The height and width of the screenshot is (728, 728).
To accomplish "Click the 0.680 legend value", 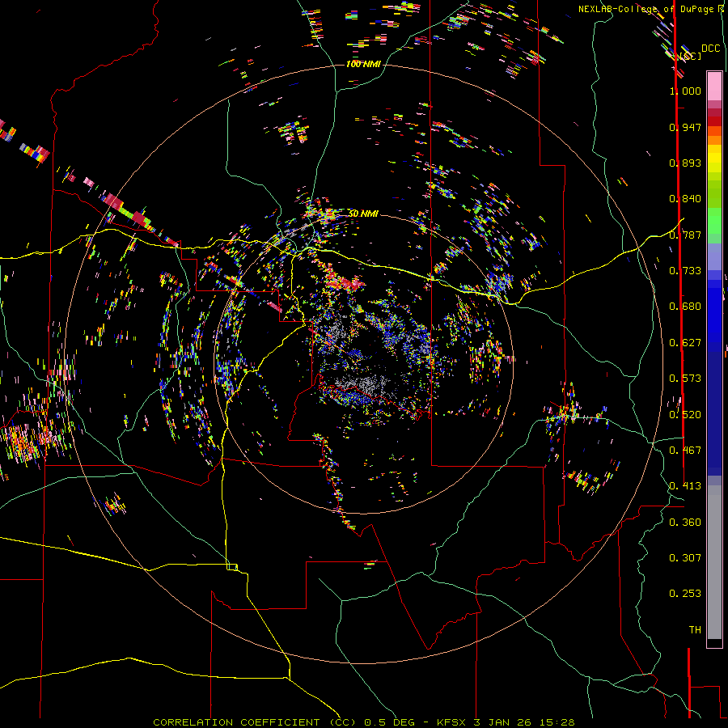I will point(685,307).
